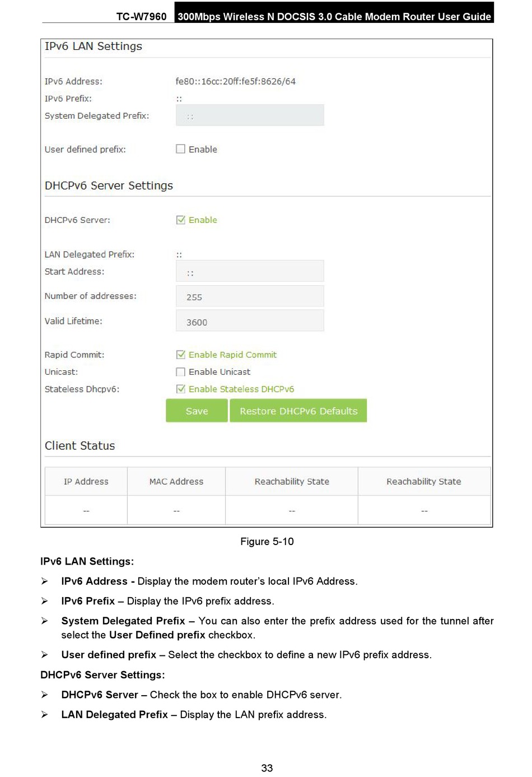Click the MAC Address column header

pyautogui.click(x=176, y=481)
